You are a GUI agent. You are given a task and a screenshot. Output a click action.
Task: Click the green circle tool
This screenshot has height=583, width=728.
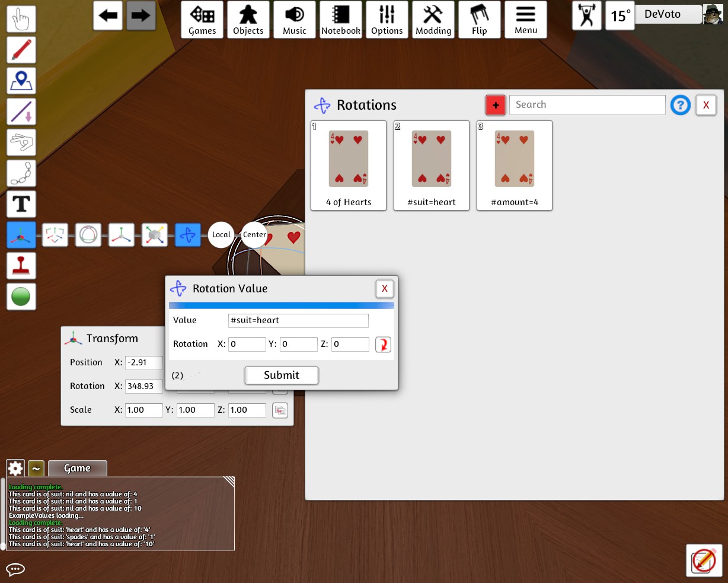21,297
